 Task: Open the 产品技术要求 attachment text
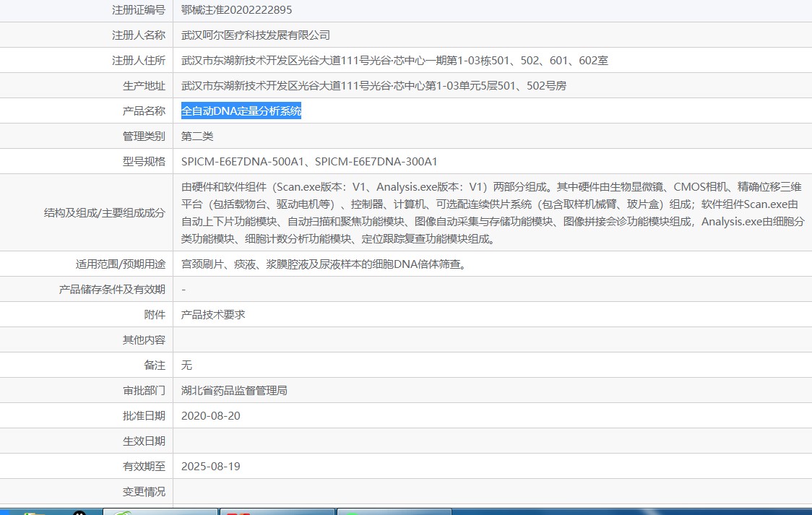tap(213, 315)
